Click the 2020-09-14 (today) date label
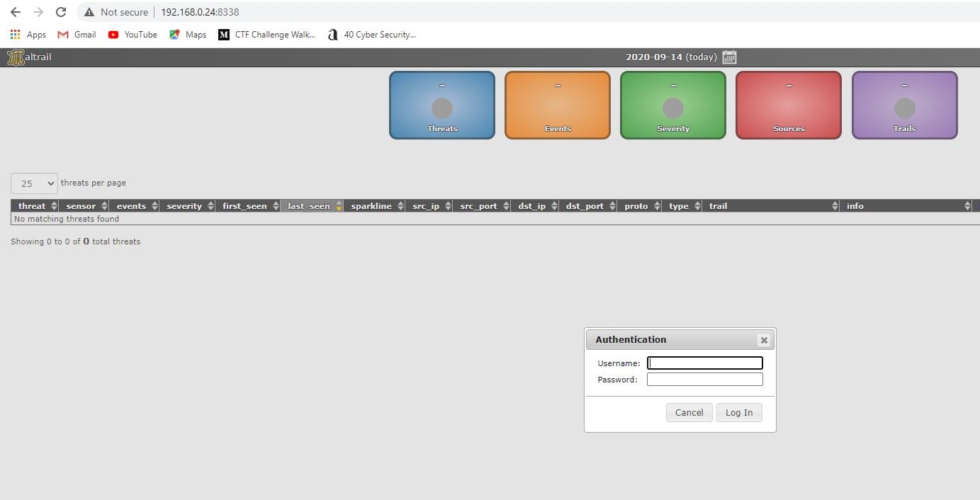The width and height of the screenshot is (980, 500). point(671,57)
